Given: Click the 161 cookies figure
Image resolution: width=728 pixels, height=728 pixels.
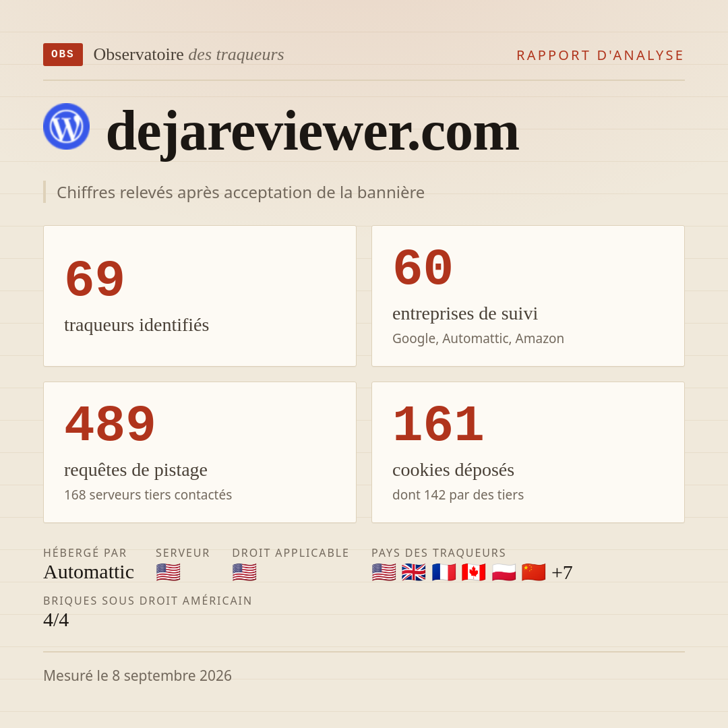Looking at the screenshot, I should pos(438,425).
